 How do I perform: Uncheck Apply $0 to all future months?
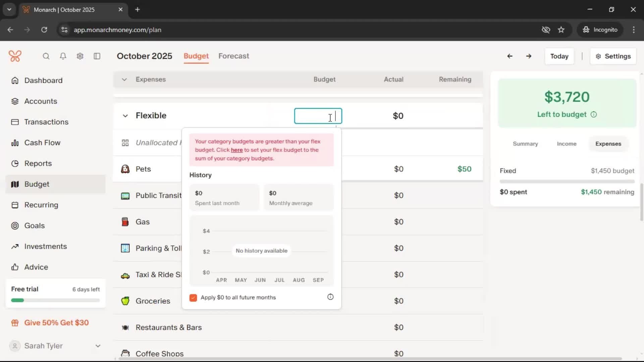tap(193, 298)
